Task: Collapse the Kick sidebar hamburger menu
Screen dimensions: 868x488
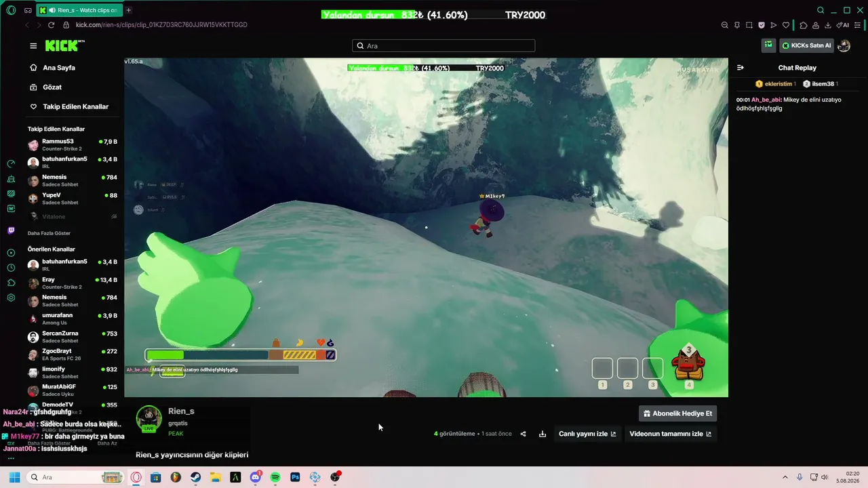Action: coord(33,46)
